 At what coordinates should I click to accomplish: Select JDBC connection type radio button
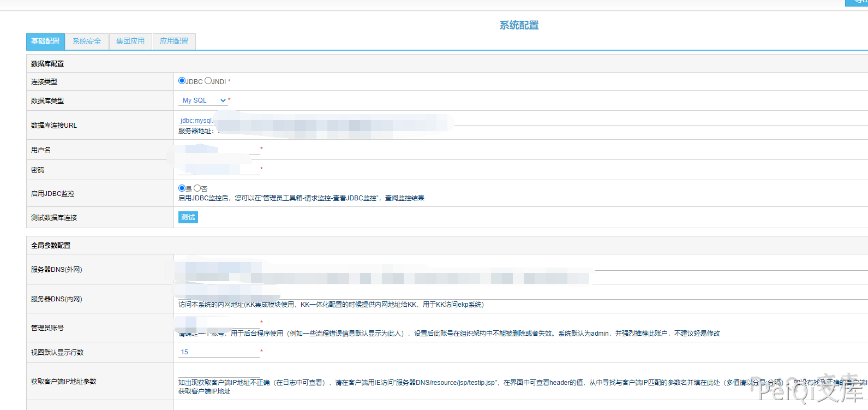182,81
